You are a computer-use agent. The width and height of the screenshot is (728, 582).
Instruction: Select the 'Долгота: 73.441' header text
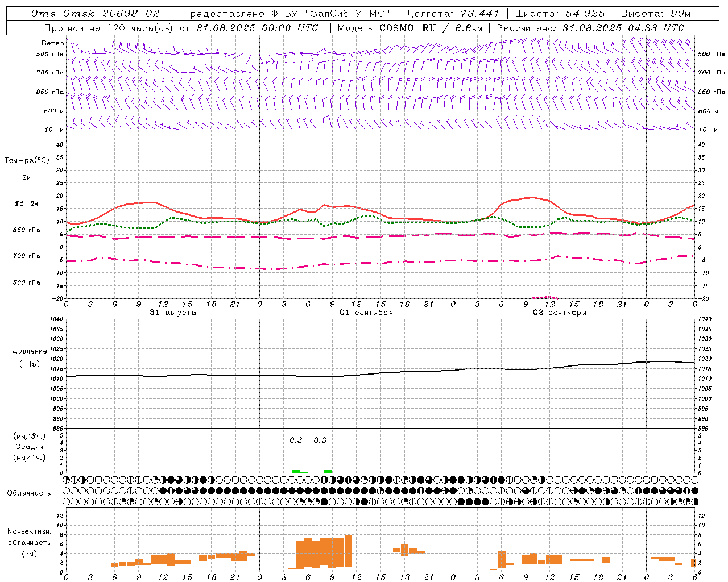(453, 14)
